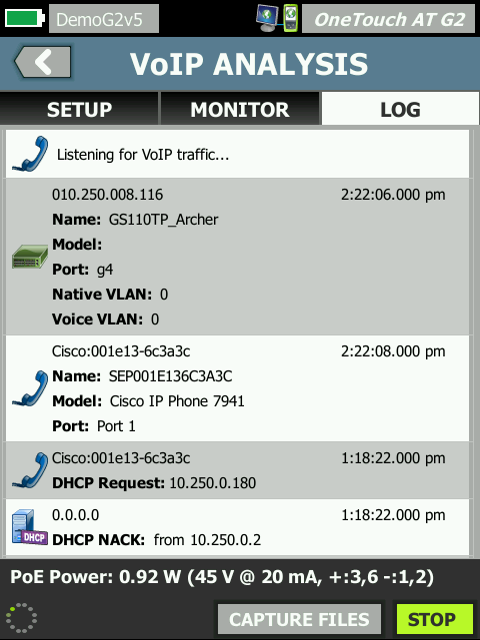Viewport: 480px width, 640px height.
Task: Open CAPTURE FILES
Action: (299, 619)
